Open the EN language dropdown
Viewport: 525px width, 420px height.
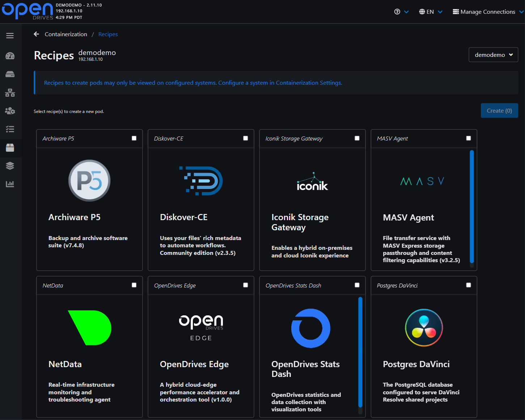click(431, 12)
